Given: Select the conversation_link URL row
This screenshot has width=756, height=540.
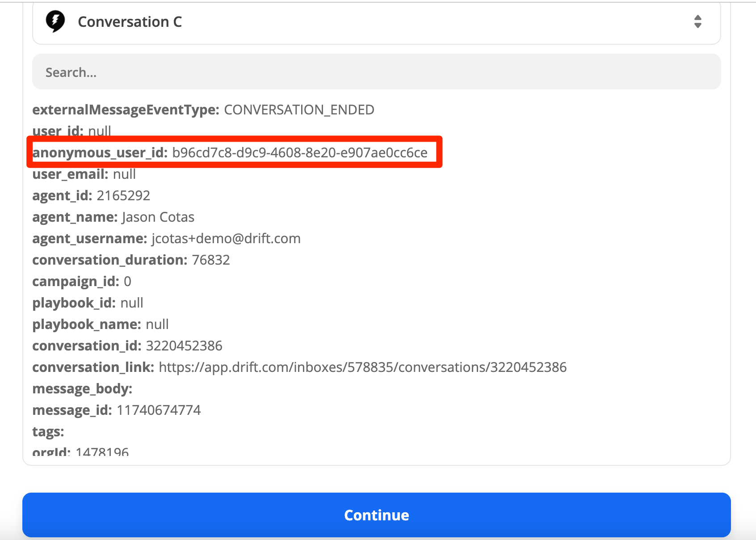Looking at the screenshot, I should pos(299,367).
